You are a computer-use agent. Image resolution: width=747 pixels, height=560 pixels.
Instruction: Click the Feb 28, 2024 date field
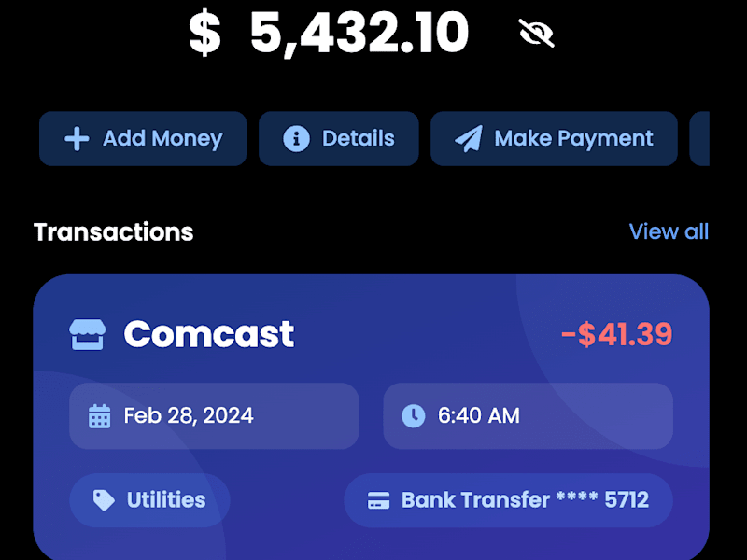tap(214, 415)
